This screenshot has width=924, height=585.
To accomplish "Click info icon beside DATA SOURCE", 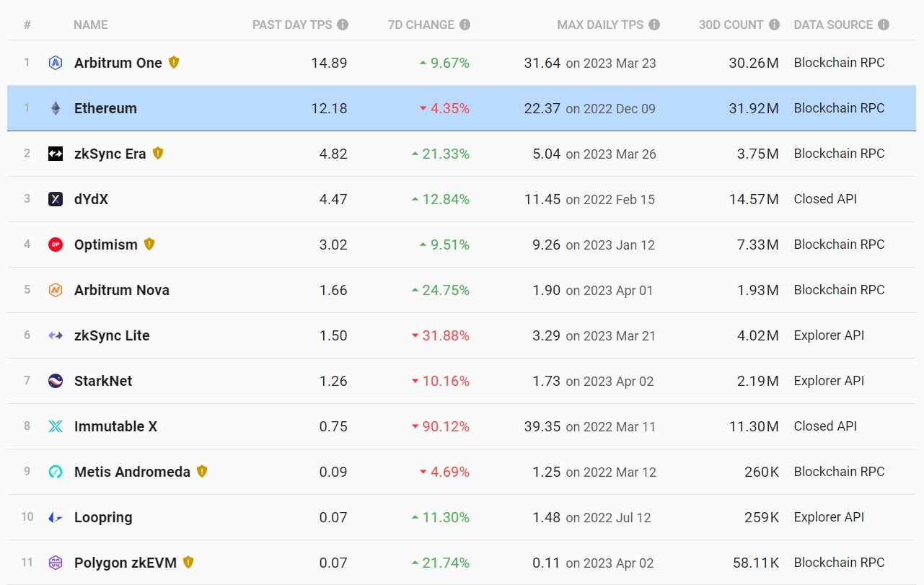I will (884, 25).
